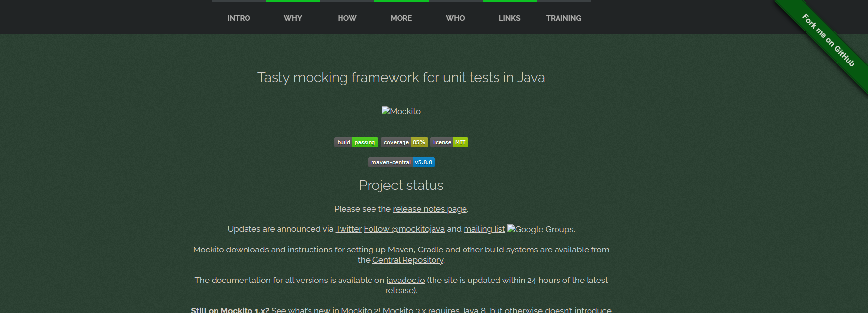Viewport: 868px width, 313px height.
Task: Visit the Twitter link
Action: pyautogui.click(x=348, y=229)
